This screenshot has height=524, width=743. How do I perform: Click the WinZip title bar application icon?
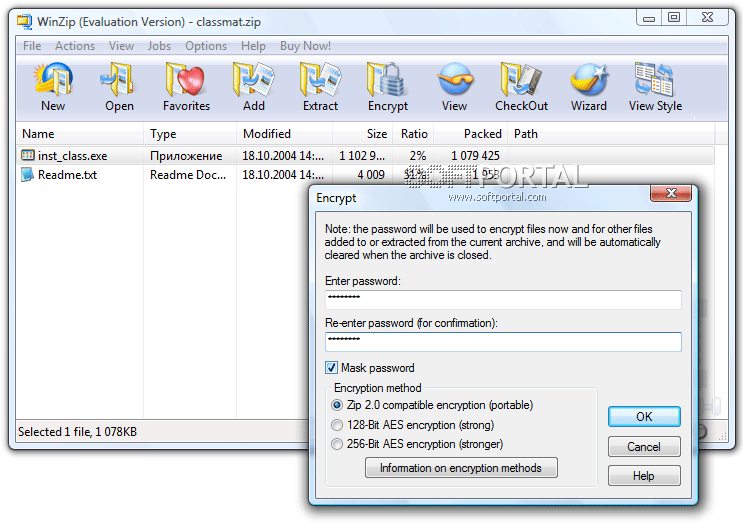coord(25,22)
